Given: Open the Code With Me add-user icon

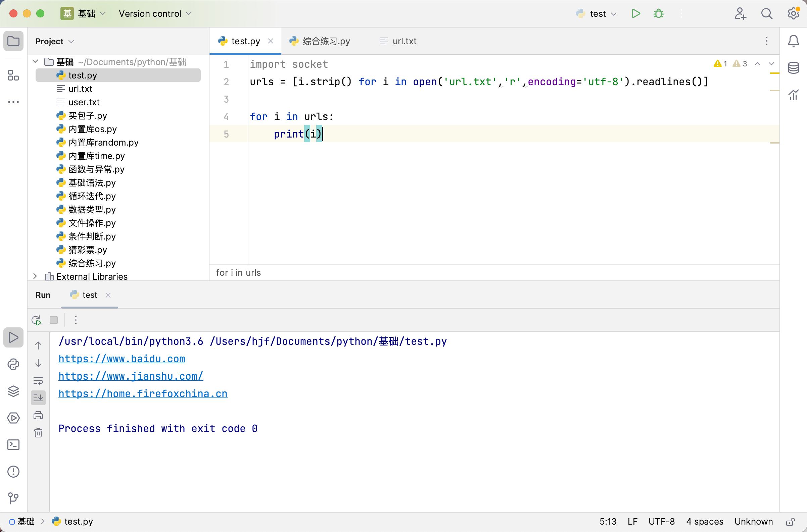Looking at the screenshot, I should pos(740,13).
